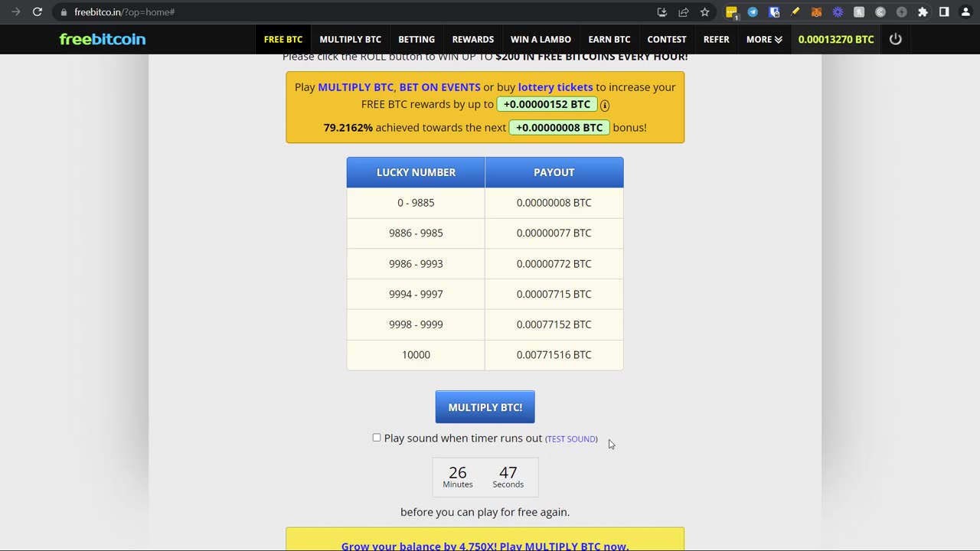
Task: Open blue shield lock extension
Action: [774, 12]
